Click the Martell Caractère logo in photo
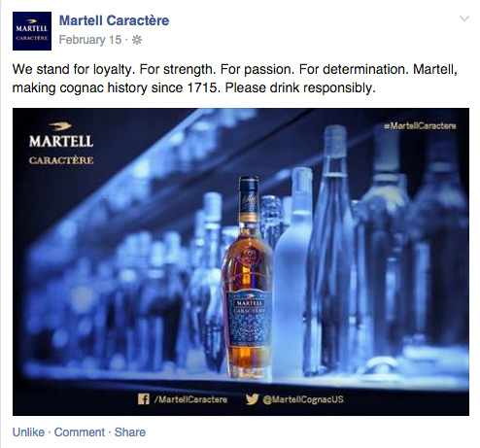Screen dimensions: 480x448 pyautogui.click(x=61, y=144)
